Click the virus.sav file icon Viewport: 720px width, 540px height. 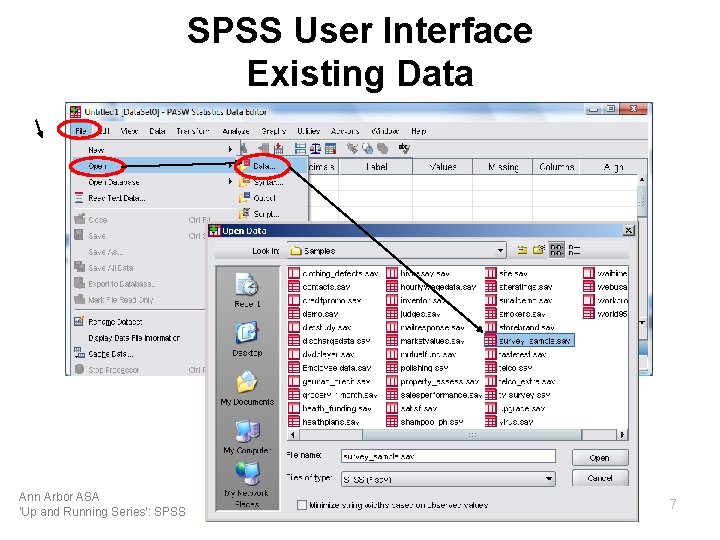click(491, 422)
